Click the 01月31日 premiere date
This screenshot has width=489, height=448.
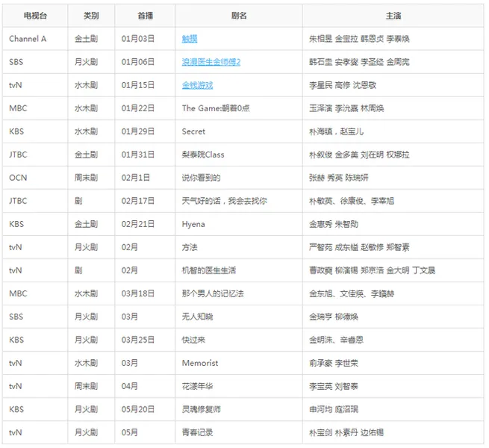(138, 155)
